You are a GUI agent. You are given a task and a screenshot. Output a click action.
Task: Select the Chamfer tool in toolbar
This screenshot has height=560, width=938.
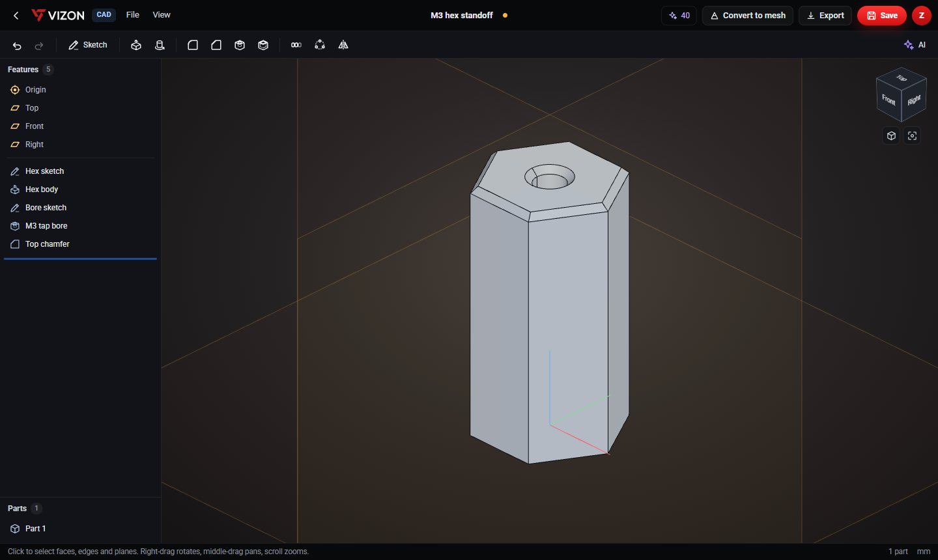[x=216, y=45]
